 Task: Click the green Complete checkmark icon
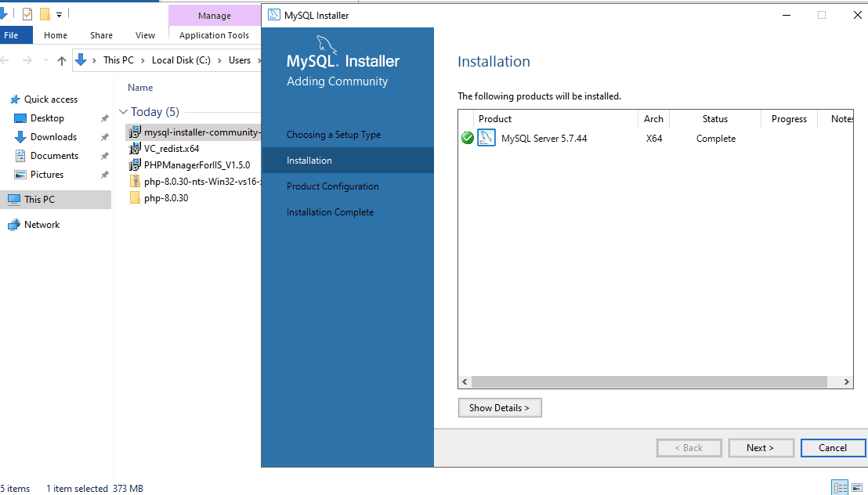click(x=468, y=139)
